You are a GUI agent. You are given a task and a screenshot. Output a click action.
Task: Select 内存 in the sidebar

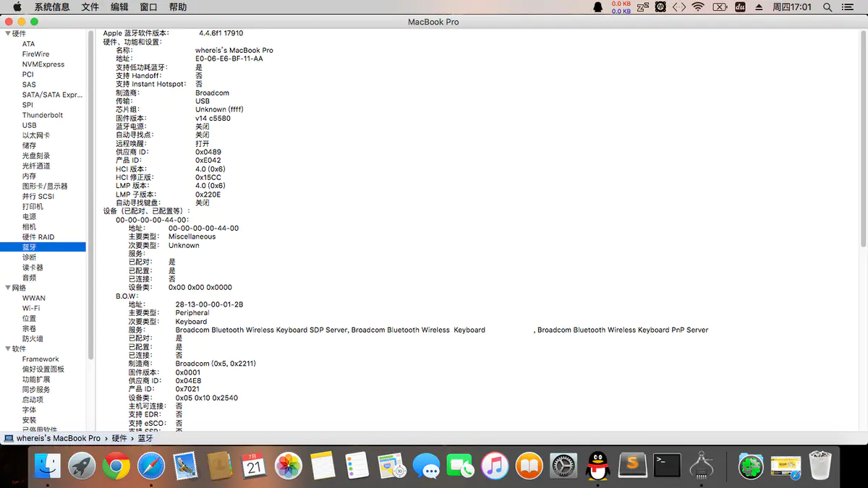(x=29, y=176)
